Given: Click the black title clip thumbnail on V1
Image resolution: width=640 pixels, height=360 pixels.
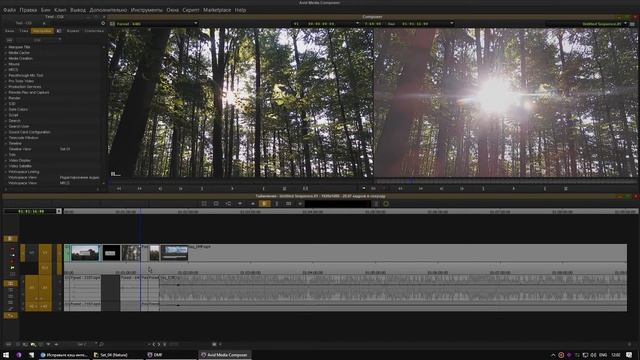Looking at the screenshot, I should 111,253.
